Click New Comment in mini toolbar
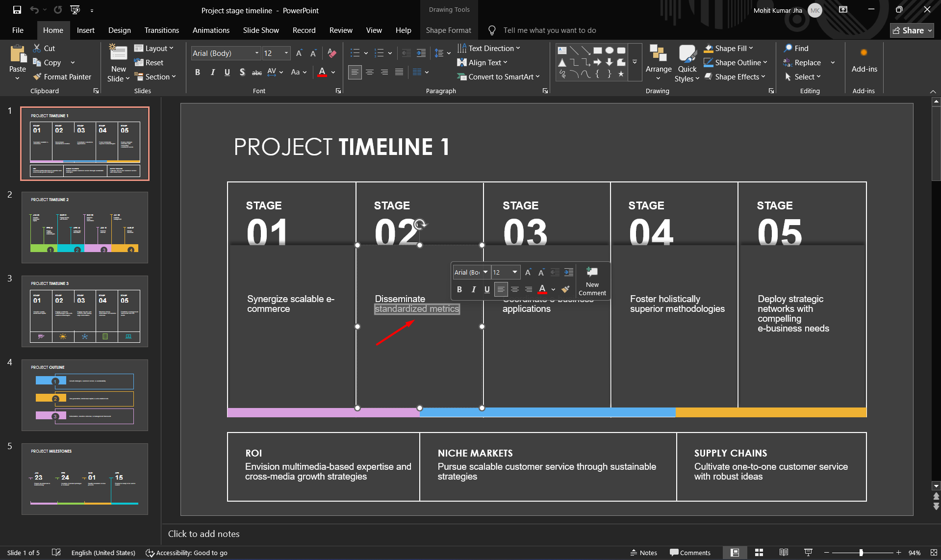Screen dimensions: 941x560 tap(592, 281)
